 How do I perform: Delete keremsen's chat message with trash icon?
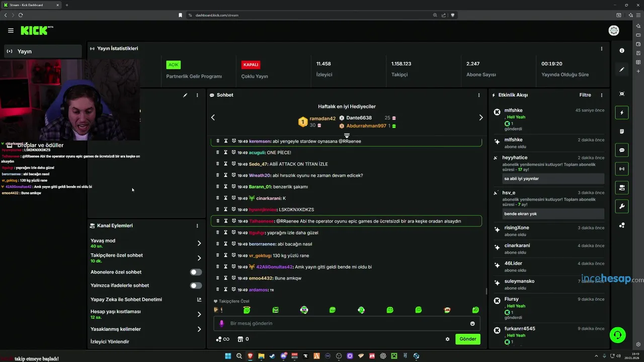(218, 141)
